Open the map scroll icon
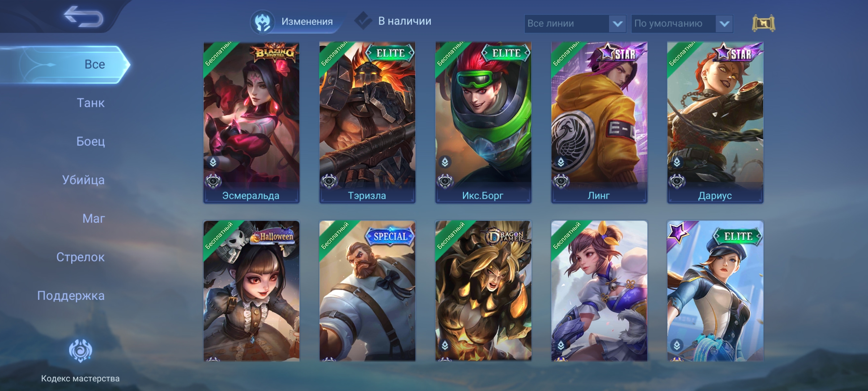The height and width of the screenshot is (391, 868). coord(763,24)
